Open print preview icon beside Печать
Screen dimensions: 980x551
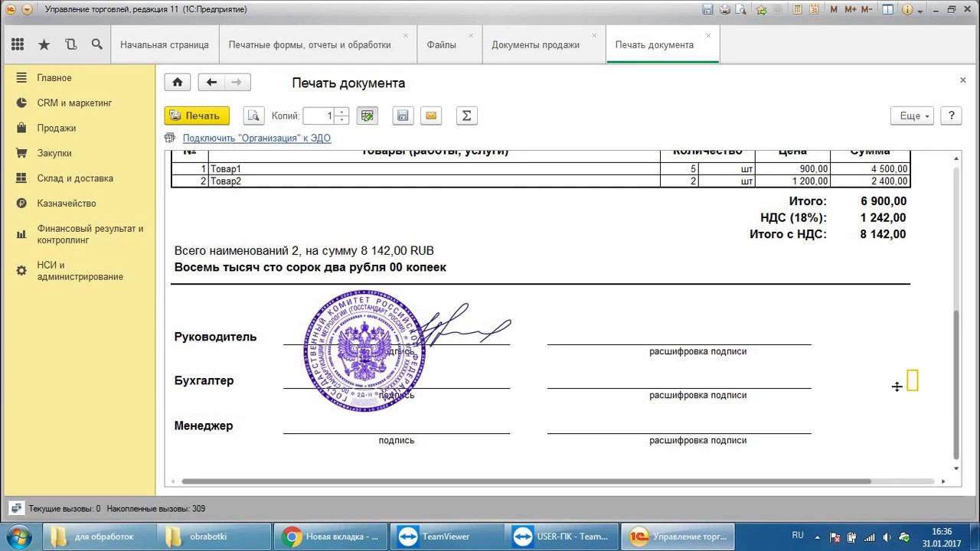(x=253, y=116)
